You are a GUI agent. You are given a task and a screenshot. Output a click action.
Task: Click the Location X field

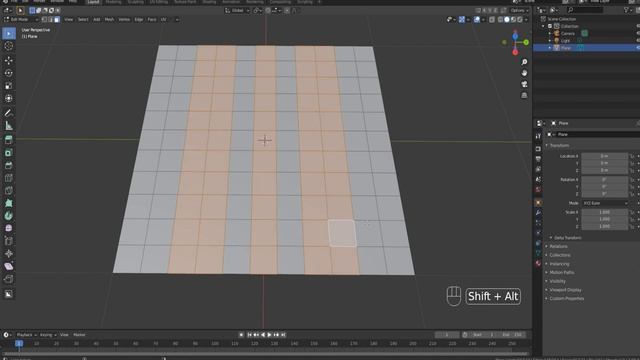(604, 156)
